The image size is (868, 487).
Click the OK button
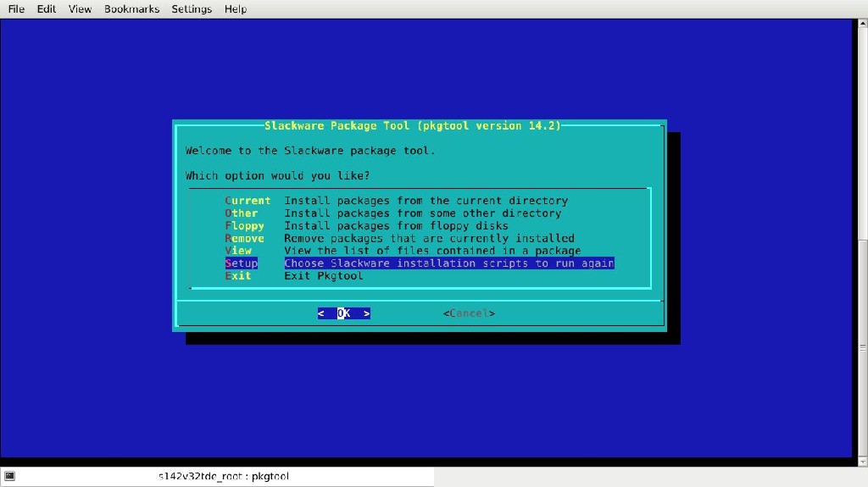click(344, 313)
